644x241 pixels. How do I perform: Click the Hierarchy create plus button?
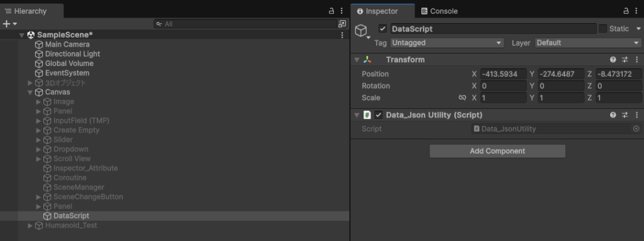click(6, 24)
